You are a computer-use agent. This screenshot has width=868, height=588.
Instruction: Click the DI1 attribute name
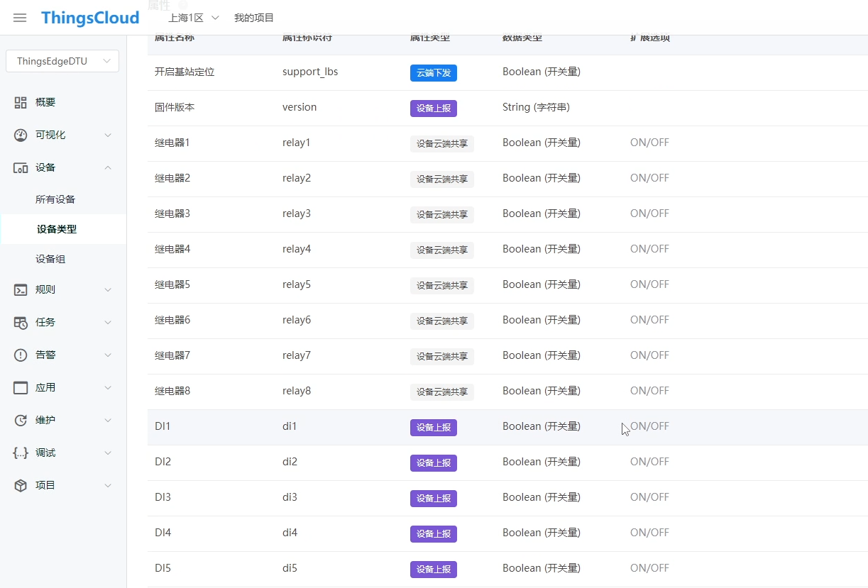click(163, 426)
